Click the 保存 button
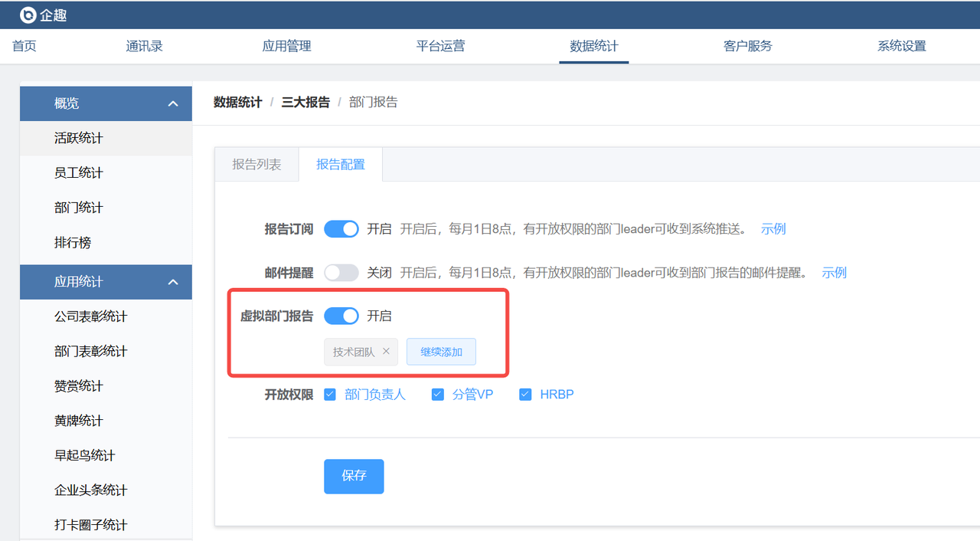Image resolution: width=980 pixels, height=541 pixels. (x=354, y=476)
